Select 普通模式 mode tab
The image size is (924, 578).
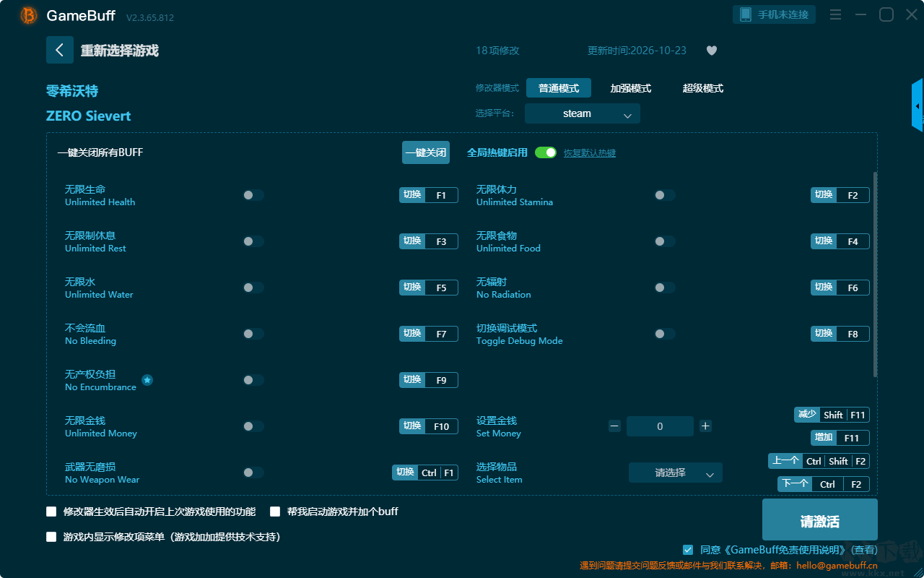coord(559,88)
